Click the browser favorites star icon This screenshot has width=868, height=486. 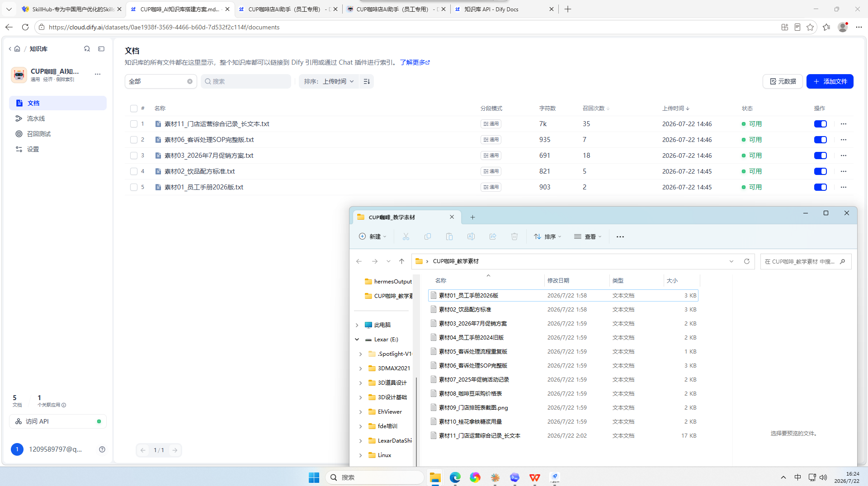pyautogui.click(x=810, y=27)
